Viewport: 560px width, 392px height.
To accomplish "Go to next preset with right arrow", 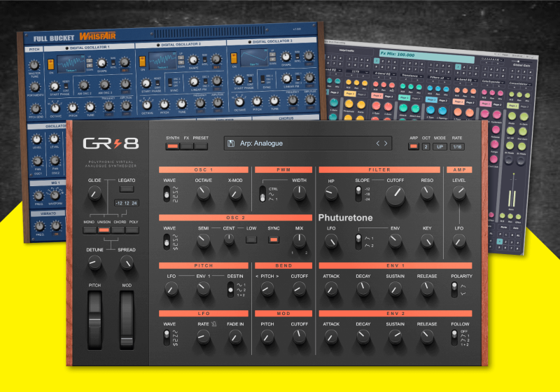I will tap(386, 143).
